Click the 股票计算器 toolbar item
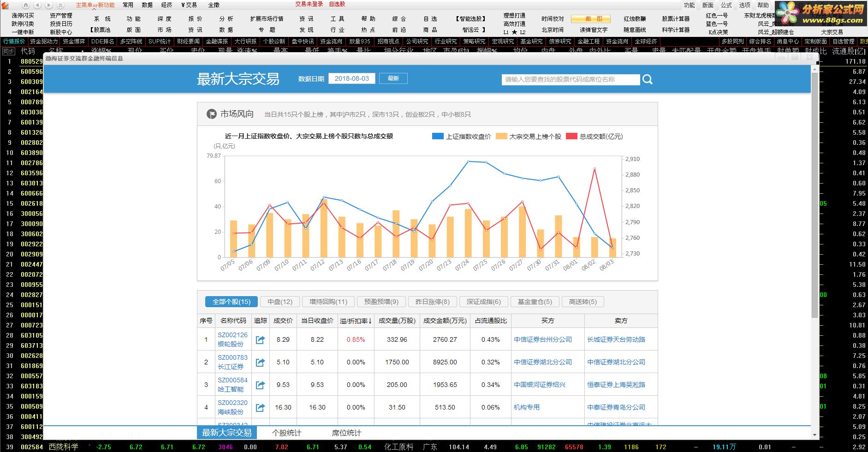 click(x=676, y=19)
